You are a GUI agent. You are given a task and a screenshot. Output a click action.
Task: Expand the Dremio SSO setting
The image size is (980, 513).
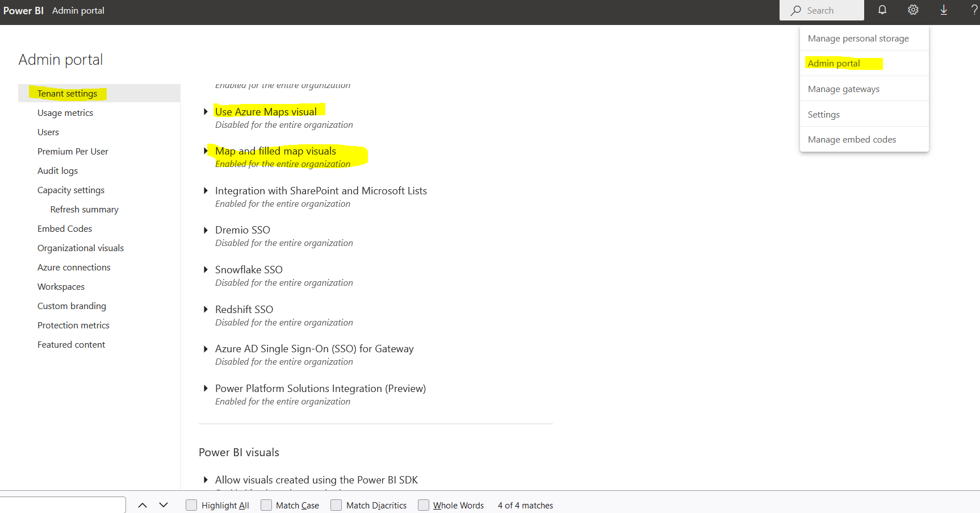(x=206, y=230)
